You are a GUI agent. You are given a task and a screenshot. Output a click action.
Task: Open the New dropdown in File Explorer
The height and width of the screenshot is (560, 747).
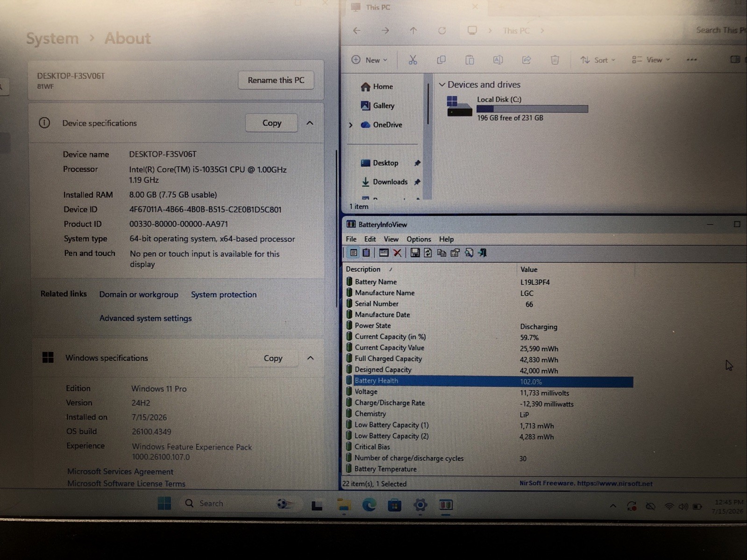(x=370, y=60)
